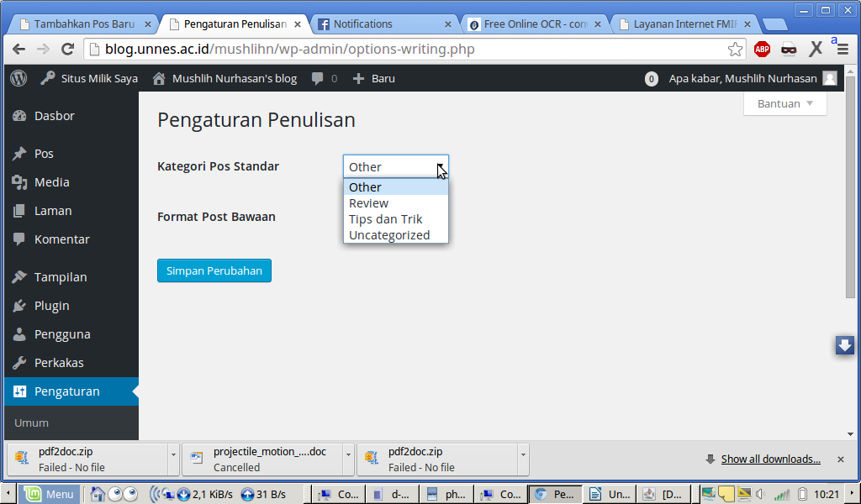Image resolution: width=861 pixels, height=504 pixels.
Task: Open the Chrome hamburger menu
Action: point(843,50)
